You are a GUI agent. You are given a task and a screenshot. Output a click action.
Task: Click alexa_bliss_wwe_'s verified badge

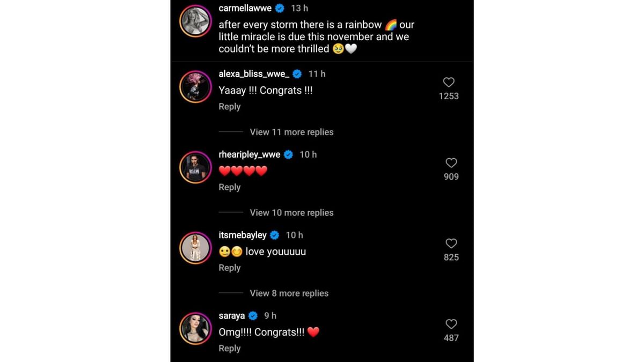[x=296, y=74]
